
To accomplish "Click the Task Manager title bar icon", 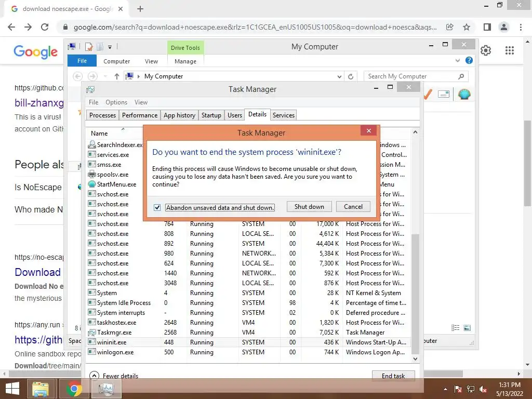I will click(x=90, y=89).
